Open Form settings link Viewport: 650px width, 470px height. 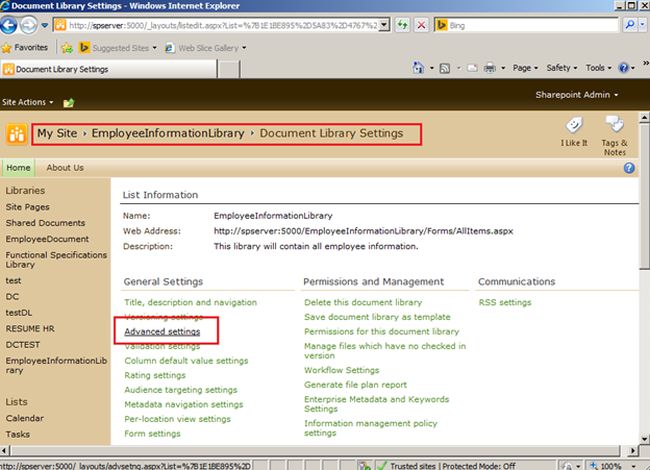pyautogui.click(x=152, y=433)
